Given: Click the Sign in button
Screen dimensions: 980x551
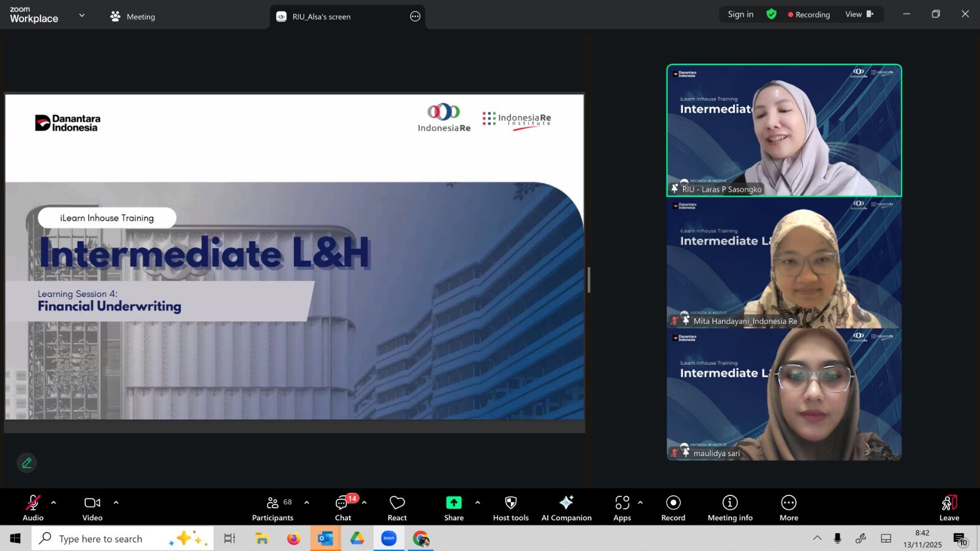Looking at the screenshot, I should [741, 14].
